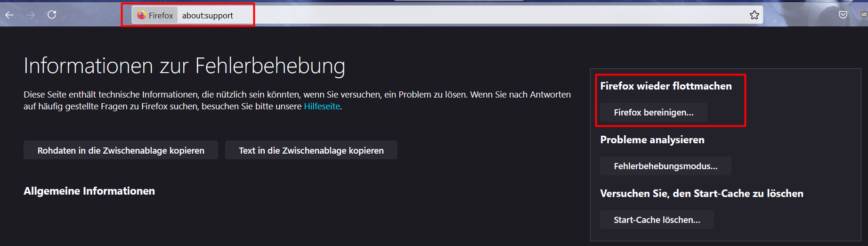Screen dimensions: 868x246
Task: Open the uBlock extension icon
Action: (x=864, y=15)
